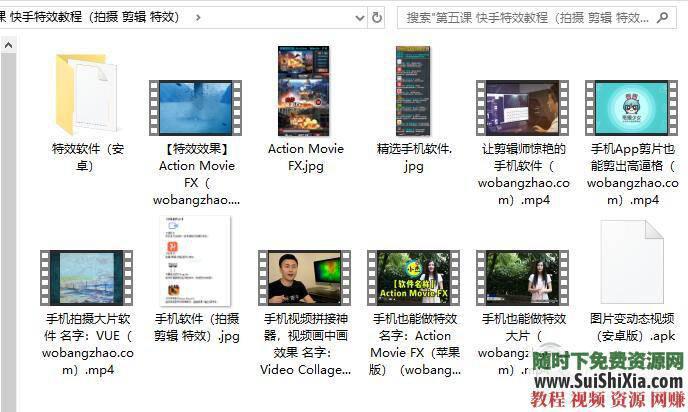This screenshot has width=688, height=412.
Task: Expand the breadcrumb chevron after the folder name
Action: (198, 18)
